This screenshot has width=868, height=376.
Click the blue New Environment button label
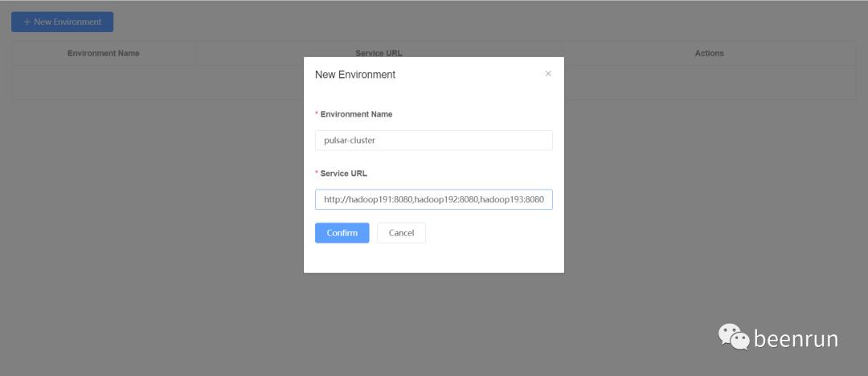point(68,22)
